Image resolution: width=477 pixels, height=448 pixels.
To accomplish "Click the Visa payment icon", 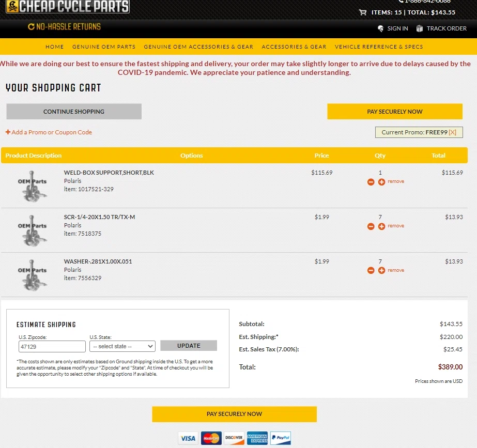I will coord(188,438).
